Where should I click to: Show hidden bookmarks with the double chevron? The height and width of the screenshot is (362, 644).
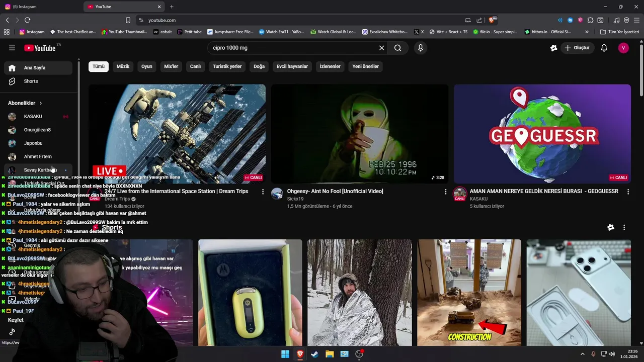(x=587, y=32)
